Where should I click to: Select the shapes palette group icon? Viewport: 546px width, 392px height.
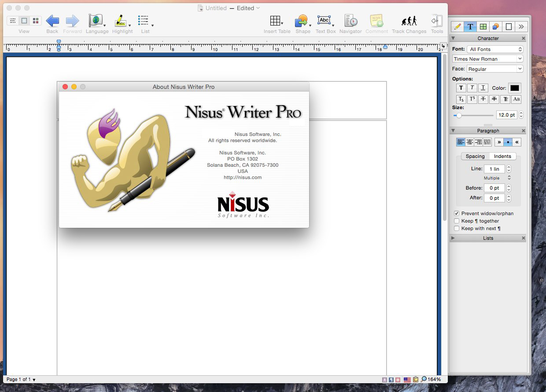[496, 26]
